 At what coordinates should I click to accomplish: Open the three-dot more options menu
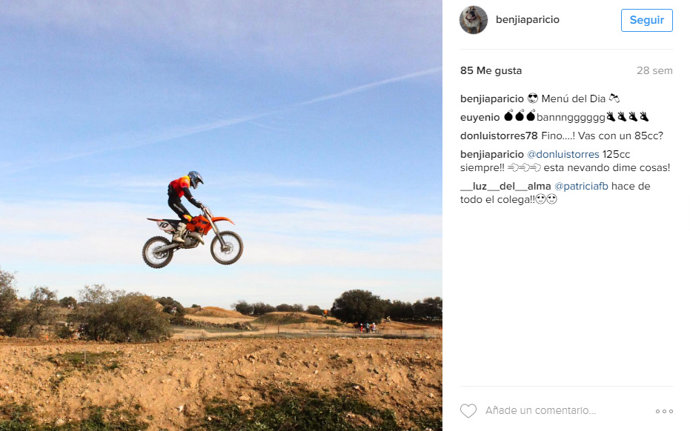[664, 411]
